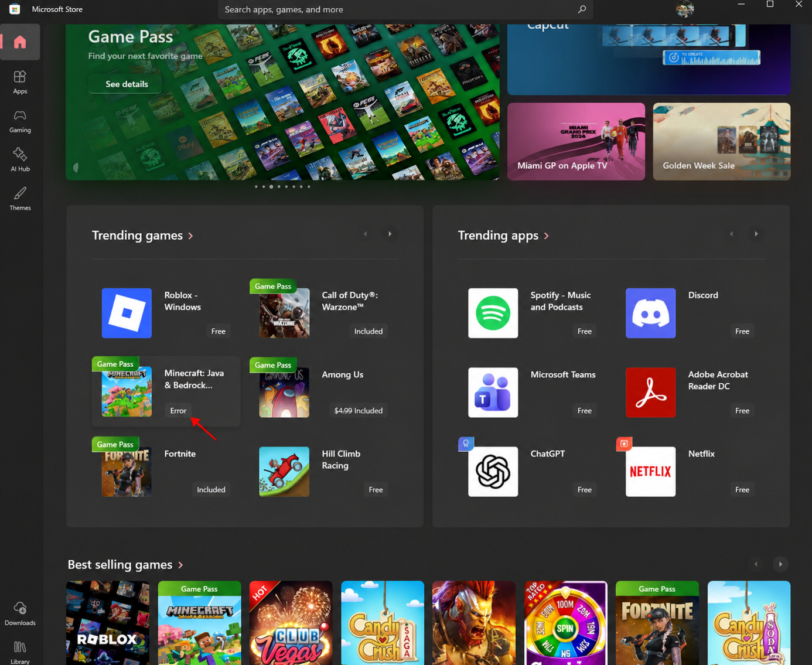Open the Gaming section in sidebar
The width and height of the screenshot is (812, 665).
(20, 121)
